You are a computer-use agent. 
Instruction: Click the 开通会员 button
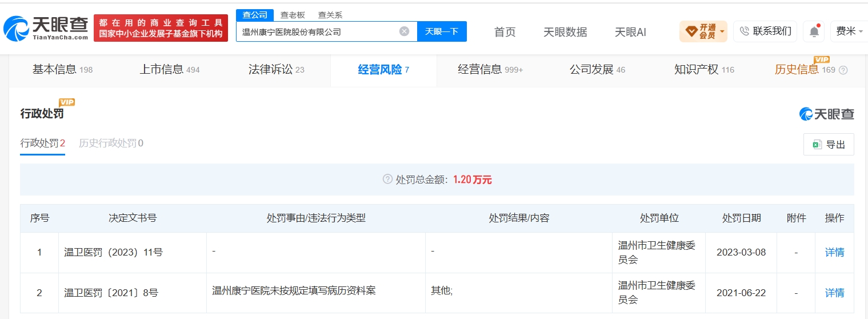(x=703, y=31)
